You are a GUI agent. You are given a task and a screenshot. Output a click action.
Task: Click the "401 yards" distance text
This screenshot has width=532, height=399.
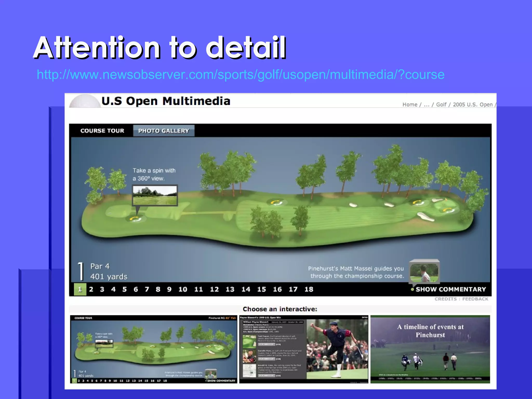pyautogui.click(x=109, y=277)
